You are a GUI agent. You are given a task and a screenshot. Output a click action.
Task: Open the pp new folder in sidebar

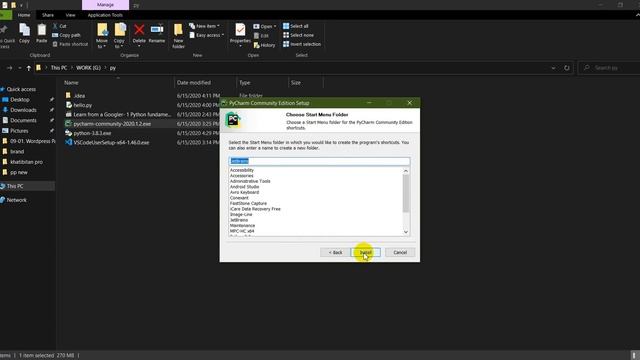click(19, 172)
